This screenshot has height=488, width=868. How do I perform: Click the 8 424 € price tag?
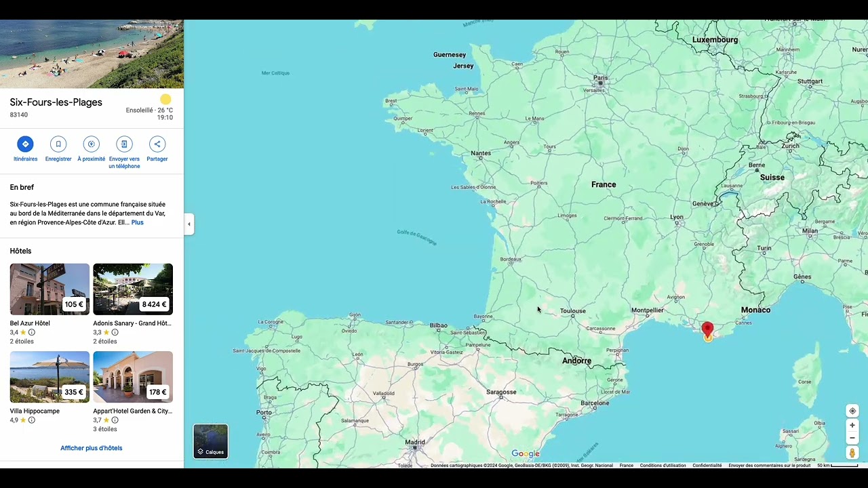154,304
